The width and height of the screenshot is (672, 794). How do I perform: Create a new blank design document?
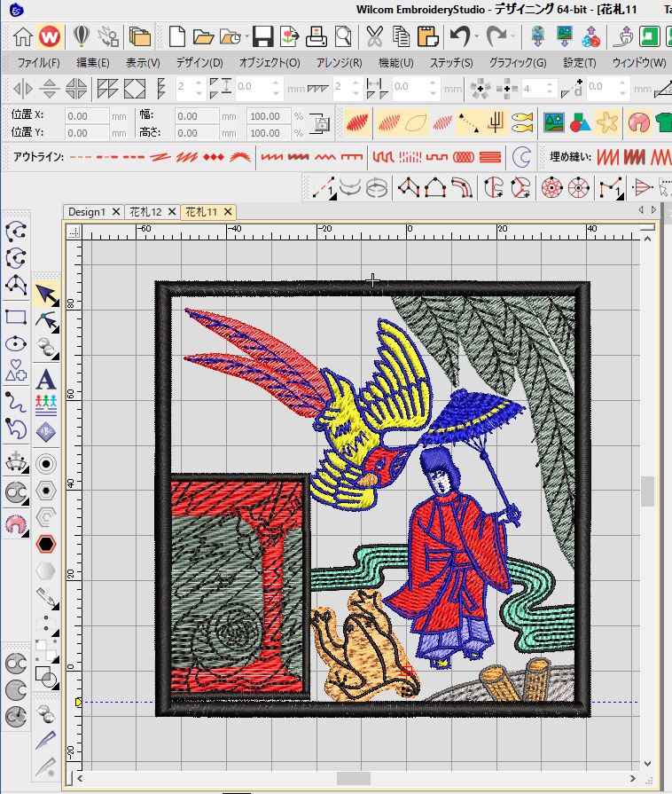[177, 37]
